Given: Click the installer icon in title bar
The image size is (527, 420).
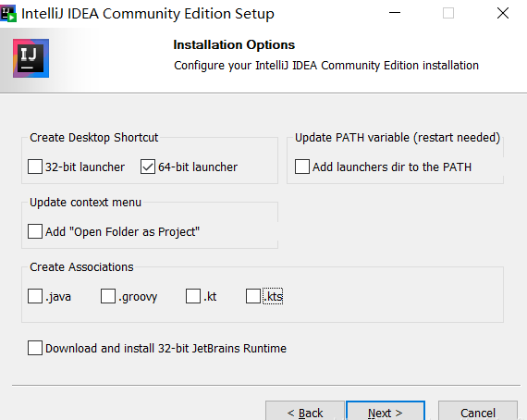Looking at the screenshot, I should 8,14.
